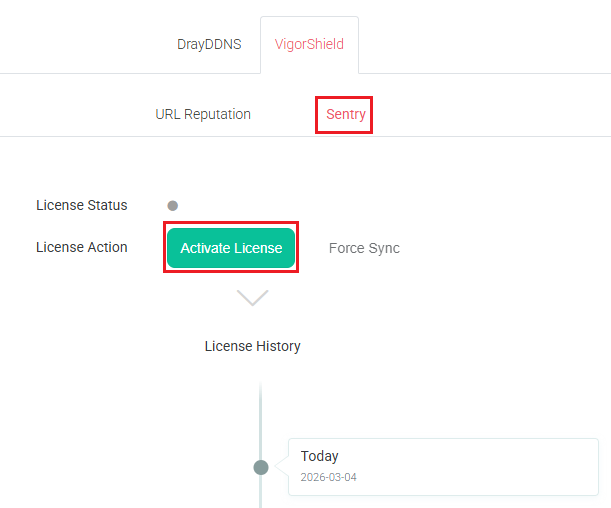Screen dimensions: 611x508
Task: Click the timeline line below the marker
Action: (x=261, y=493)
